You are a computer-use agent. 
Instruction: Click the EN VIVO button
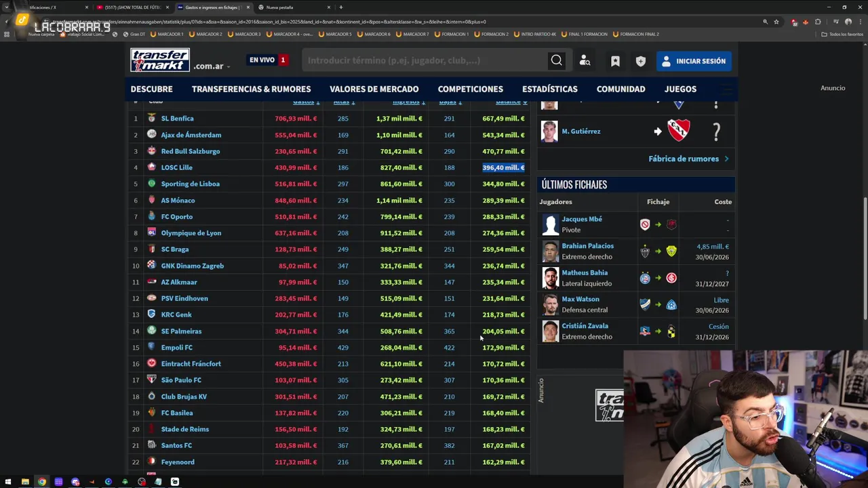(x=268, y=60)
